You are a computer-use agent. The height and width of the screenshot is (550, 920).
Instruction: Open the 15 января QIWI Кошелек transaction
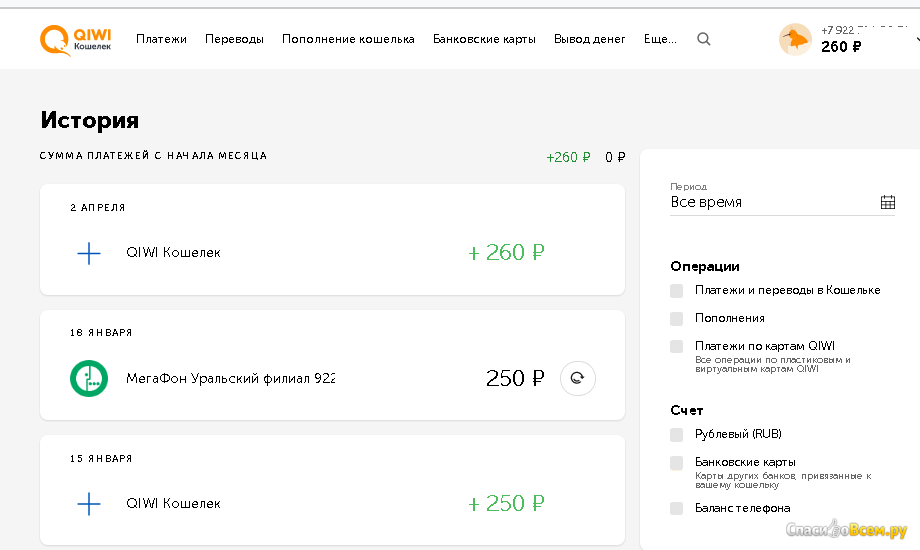[x=332, y=490]
